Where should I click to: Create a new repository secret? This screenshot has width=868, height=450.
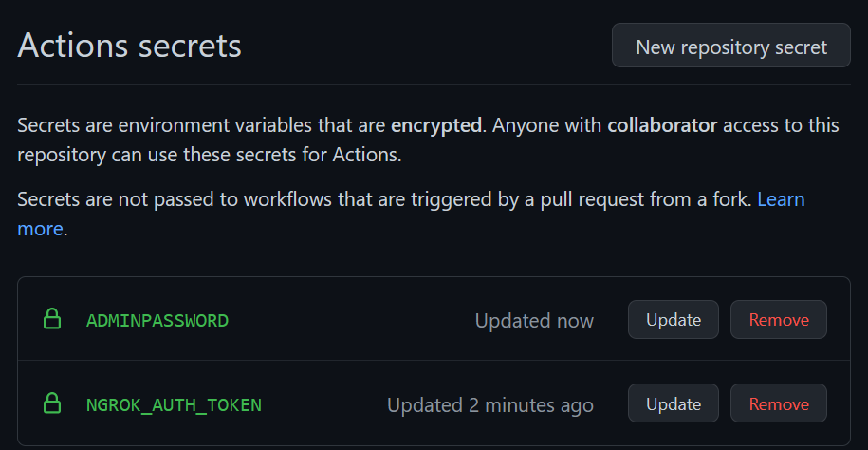coord(730,47)
